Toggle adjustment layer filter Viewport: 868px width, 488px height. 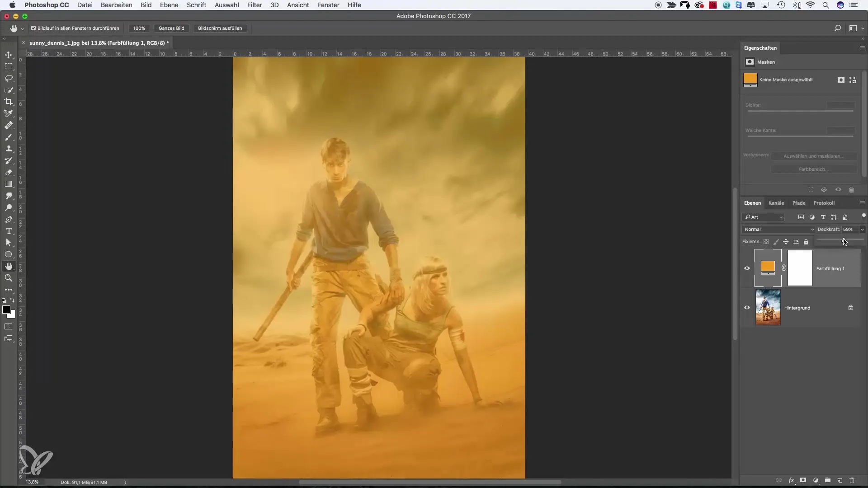(812, 217)
